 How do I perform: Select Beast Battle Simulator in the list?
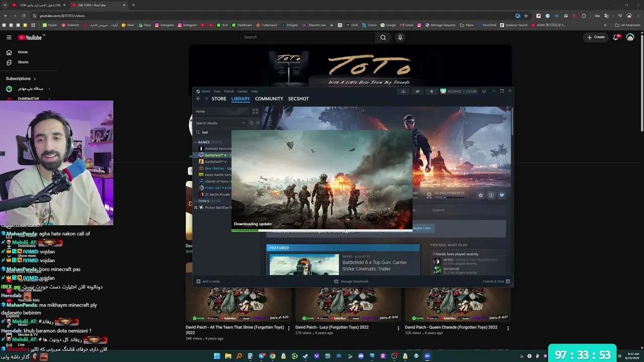coord(215,175)
